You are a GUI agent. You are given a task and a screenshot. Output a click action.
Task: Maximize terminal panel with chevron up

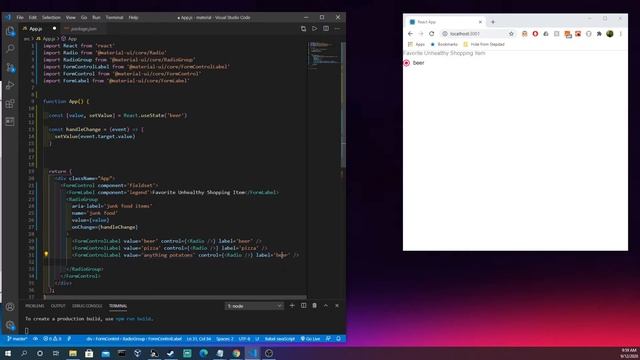[326, 305]
